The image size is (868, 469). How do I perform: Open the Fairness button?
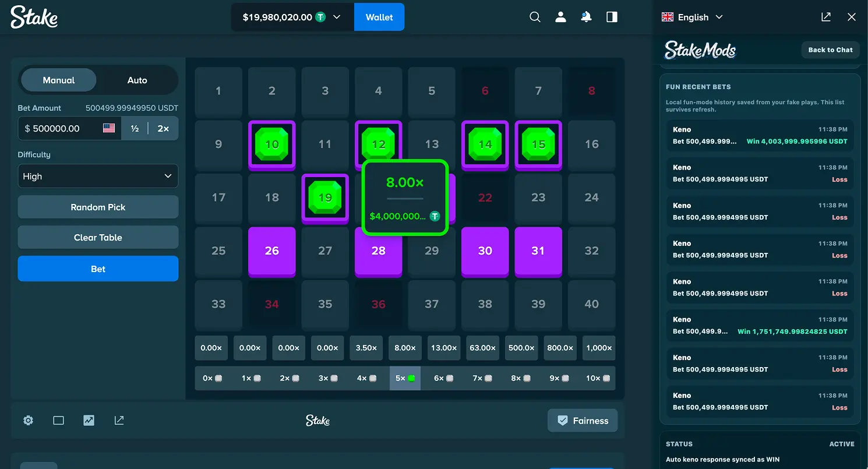pyautogui.click(x=583, y=421)
